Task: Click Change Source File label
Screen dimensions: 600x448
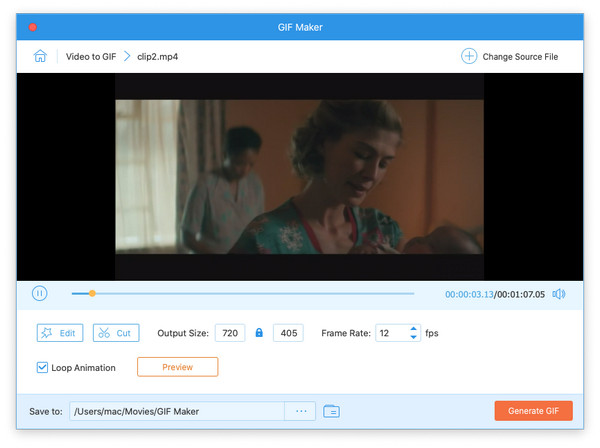Action: (x=520, y=57)
